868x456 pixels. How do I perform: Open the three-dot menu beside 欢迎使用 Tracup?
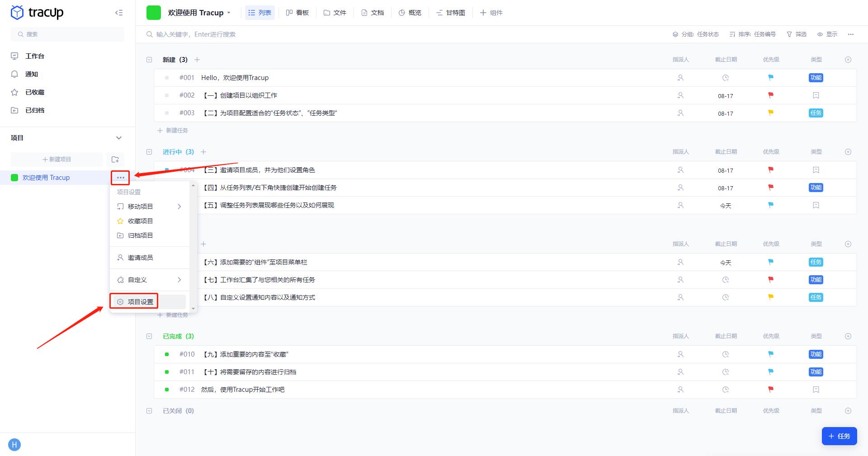pos(120,178)
